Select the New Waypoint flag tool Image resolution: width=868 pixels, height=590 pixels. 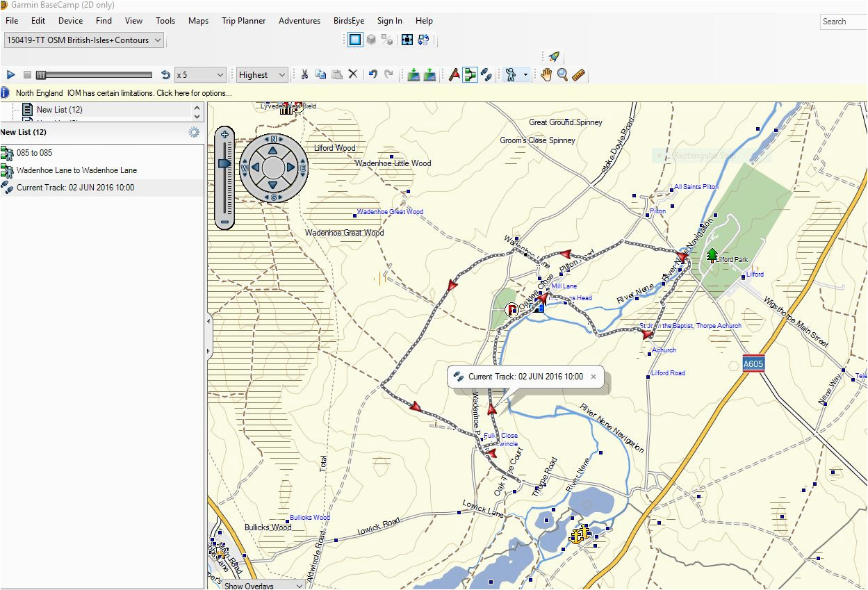pos(454,74)
